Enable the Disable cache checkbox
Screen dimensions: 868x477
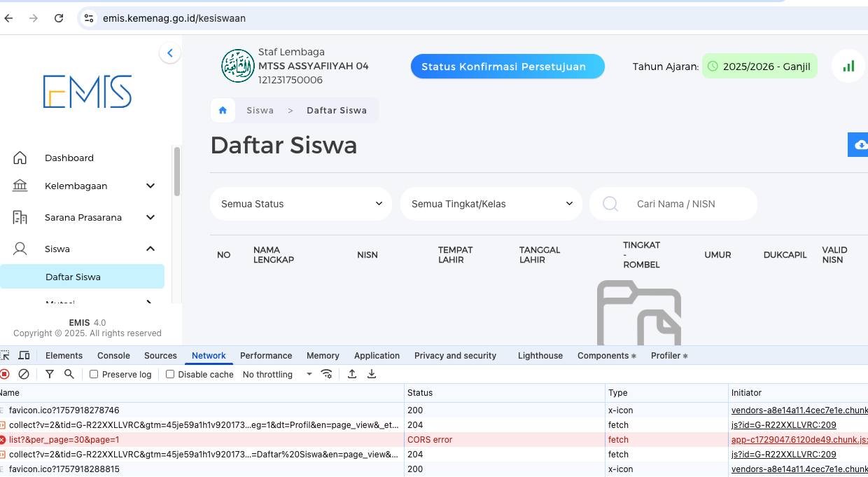(x=170, y=374)
